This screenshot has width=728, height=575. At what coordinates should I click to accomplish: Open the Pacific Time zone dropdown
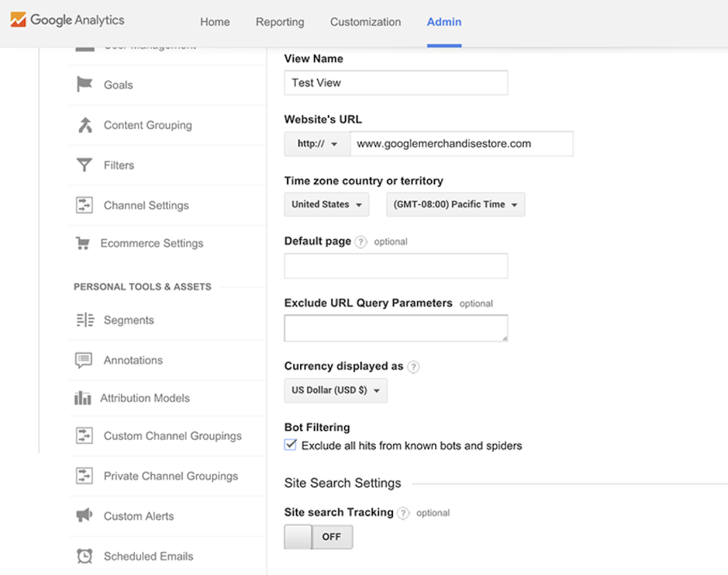[456, 205]
